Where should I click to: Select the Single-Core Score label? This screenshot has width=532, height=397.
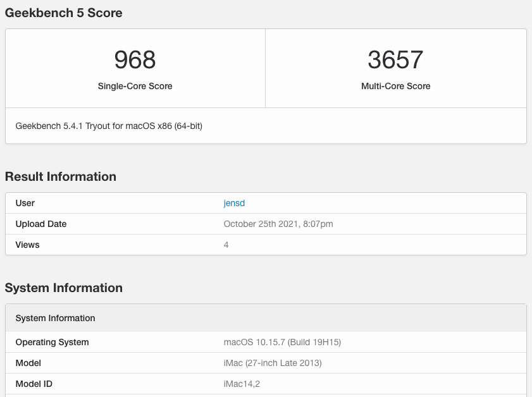click(x=135, y=86)
